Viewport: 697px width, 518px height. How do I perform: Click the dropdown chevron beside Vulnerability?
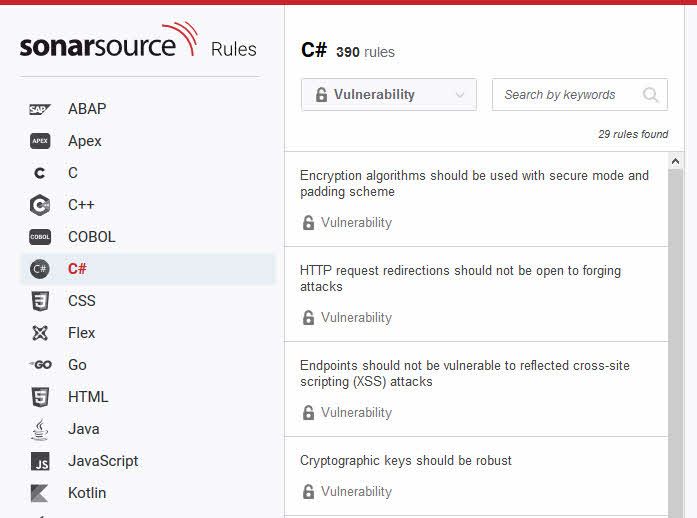coord(460,95)
